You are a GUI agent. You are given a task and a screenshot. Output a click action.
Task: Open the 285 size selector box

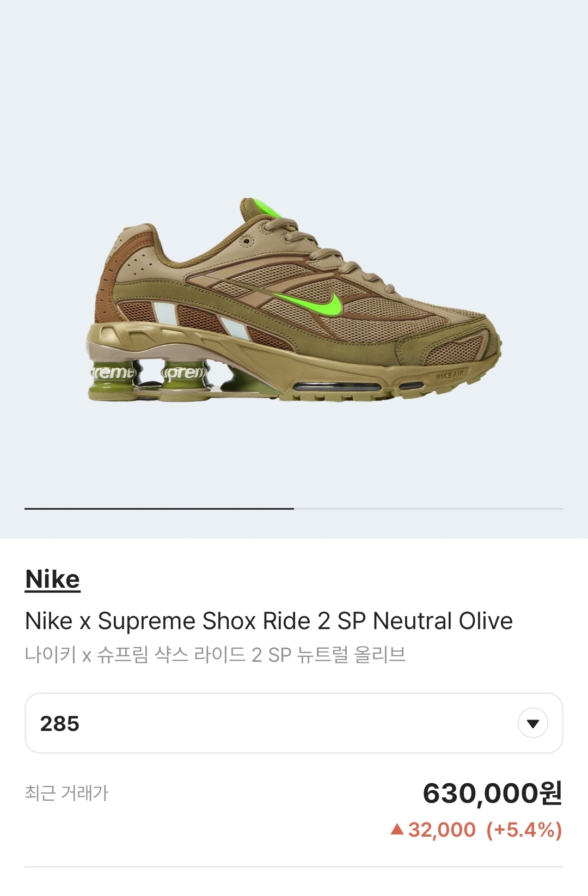294,723
